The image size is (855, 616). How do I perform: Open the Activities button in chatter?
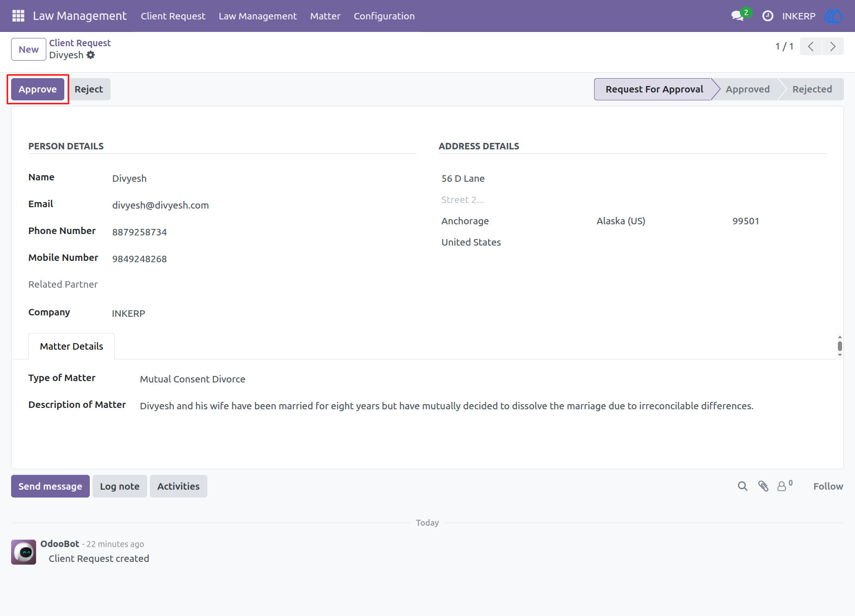(x=179, y=486)
